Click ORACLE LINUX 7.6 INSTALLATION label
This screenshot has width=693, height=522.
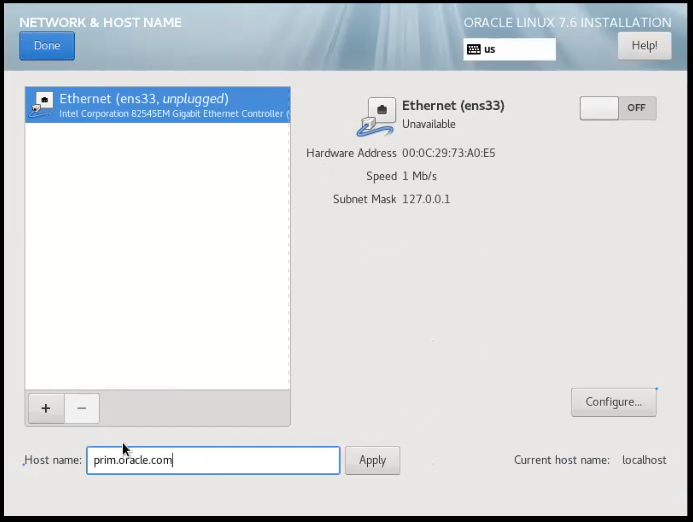(x=567, y=23)
